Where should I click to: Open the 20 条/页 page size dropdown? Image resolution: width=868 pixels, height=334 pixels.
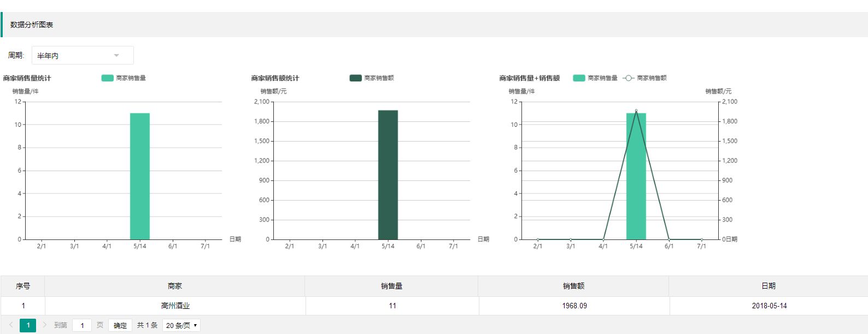coord(181,325)
